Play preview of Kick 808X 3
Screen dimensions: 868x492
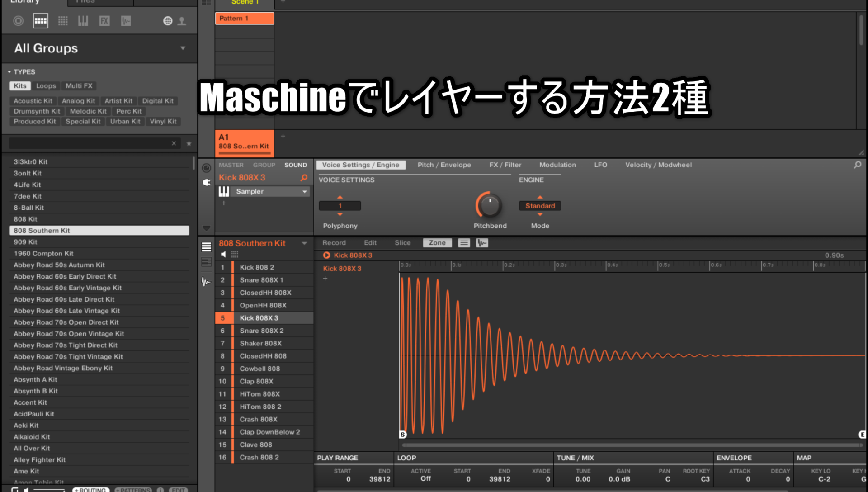click(x=326, y=255)
